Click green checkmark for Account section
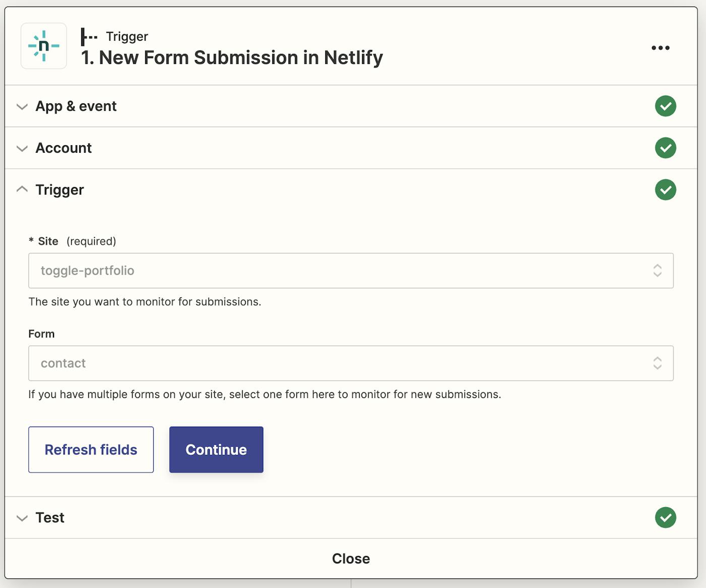This screenshot has width=706, height=588. tap(665, 148)
